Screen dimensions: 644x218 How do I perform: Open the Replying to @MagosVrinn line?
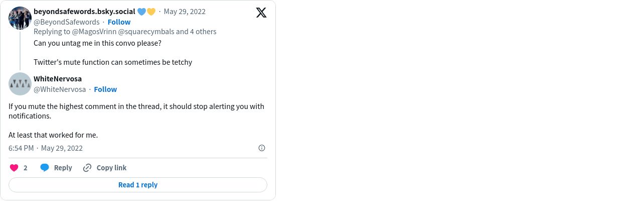click(125, 32)
